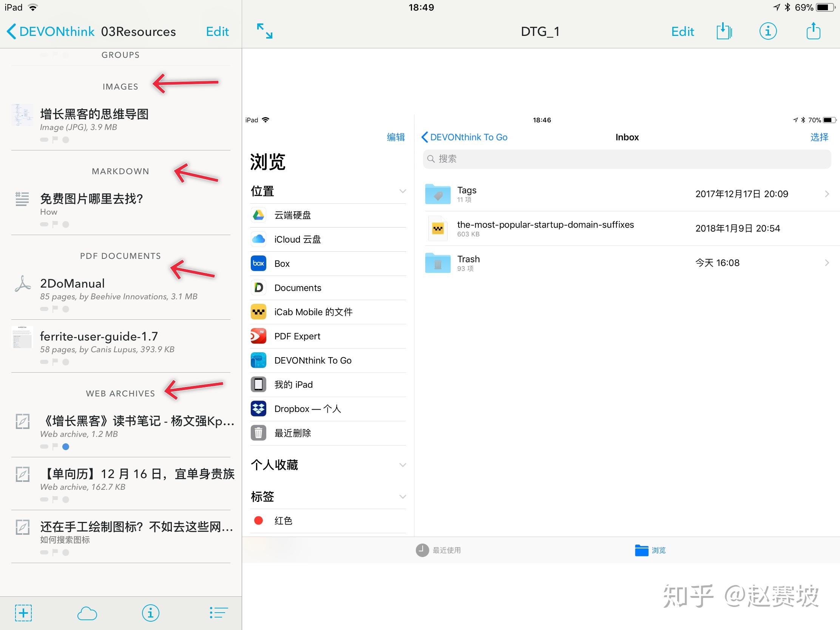The width and height of the screenshot is (840, 630).
Task: Toggle flag on ferrite-user-guide-1.7
Action: coord(55,362)
